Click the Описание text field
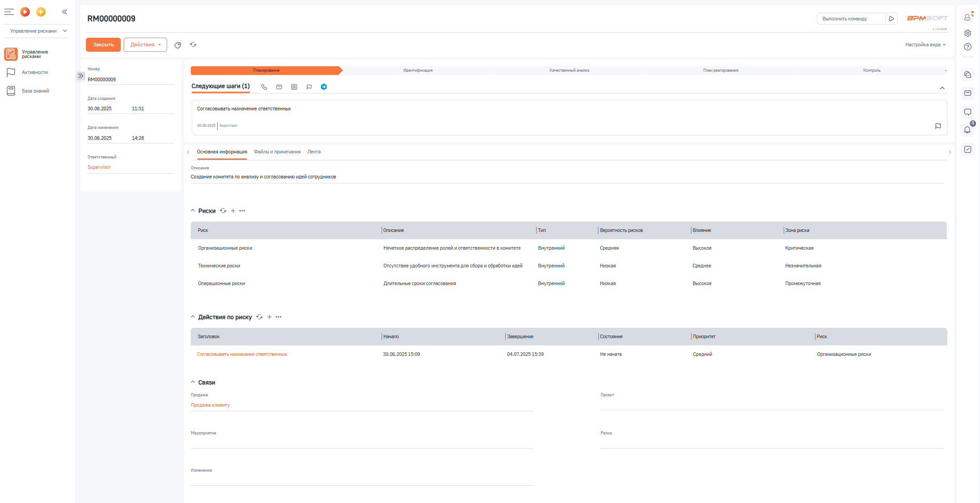The height and width of the screenshot is (503, 980). [x=567, y=177]
